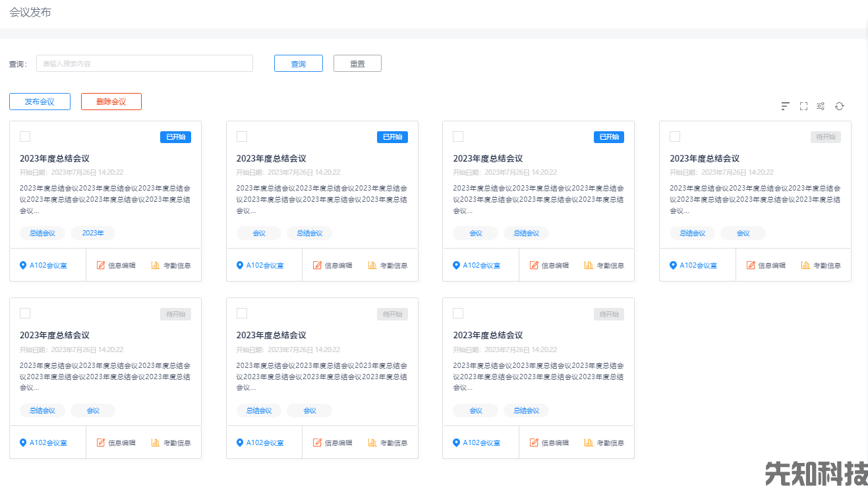Click the location pin icon on the 2023年-tagged card

(x=23, y=266)
